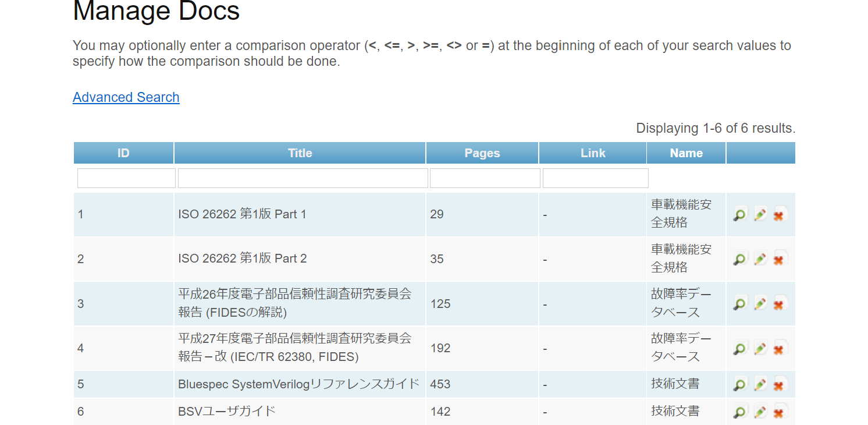Delete the BSV user guide record
868x425 pixels.
779,412
